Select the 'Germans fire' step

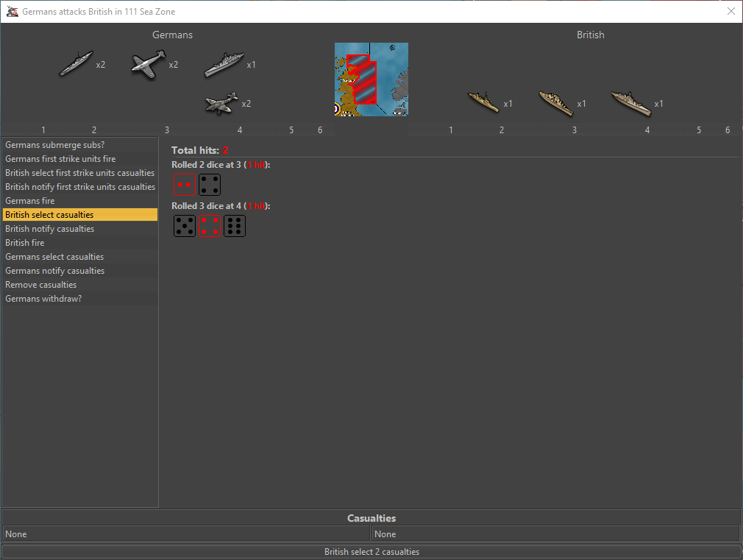pos(80,201)
